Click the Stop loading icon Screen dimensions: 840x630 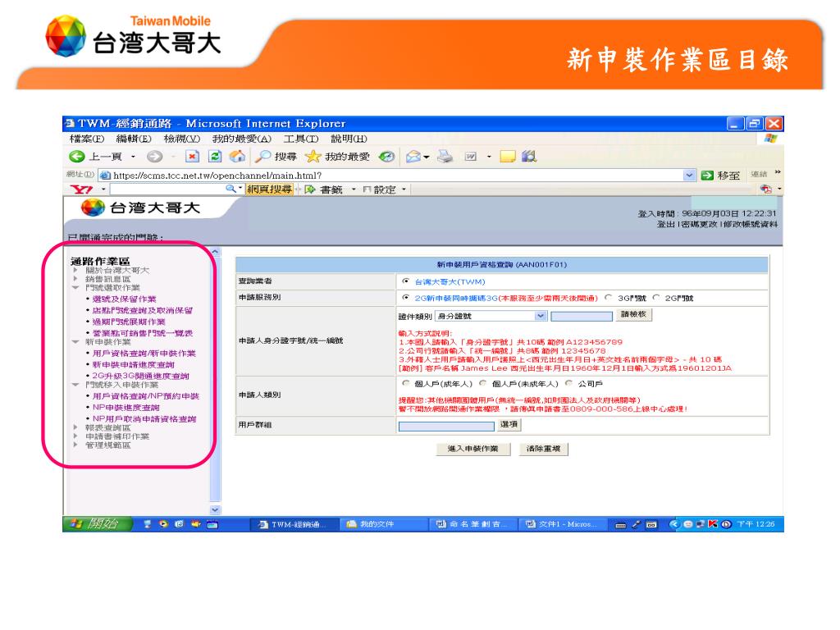192,157
